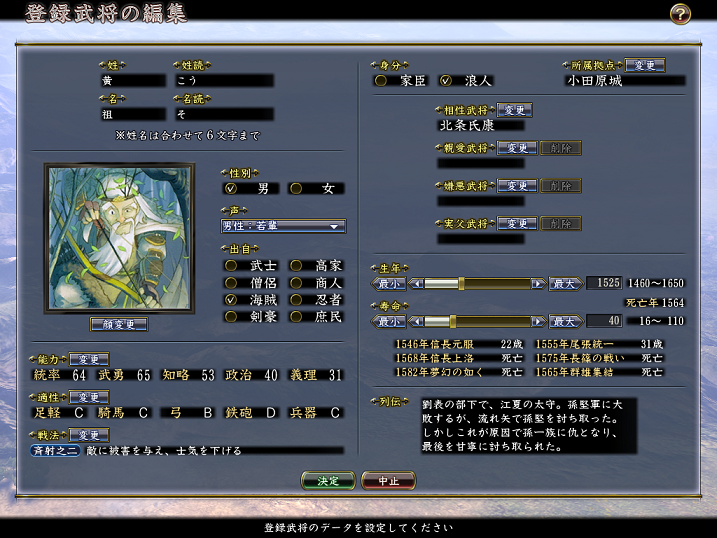Click 変更 next to 能力 abilities
This screenshot has width=717, height=538.
(88, 359)
